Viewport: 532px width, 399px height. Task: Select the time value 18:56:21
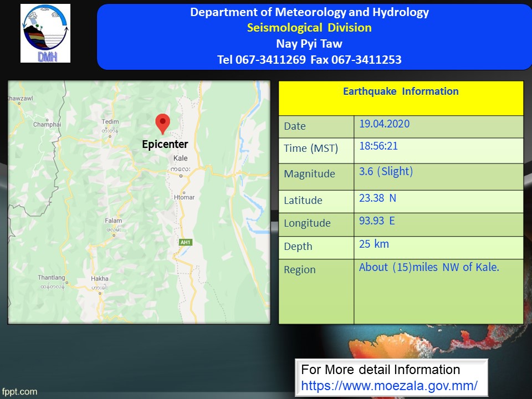pos(378,146)
